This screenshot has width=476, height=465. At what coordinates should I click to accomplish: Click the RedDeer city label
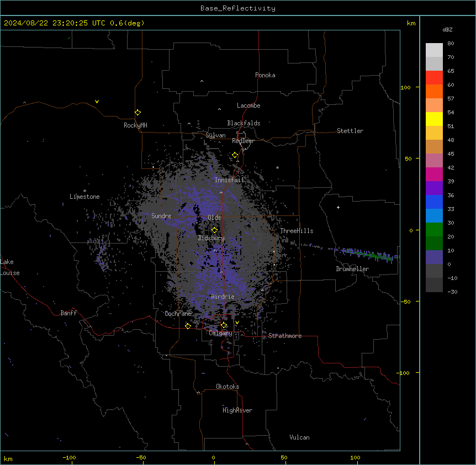(x=243, y=141)
